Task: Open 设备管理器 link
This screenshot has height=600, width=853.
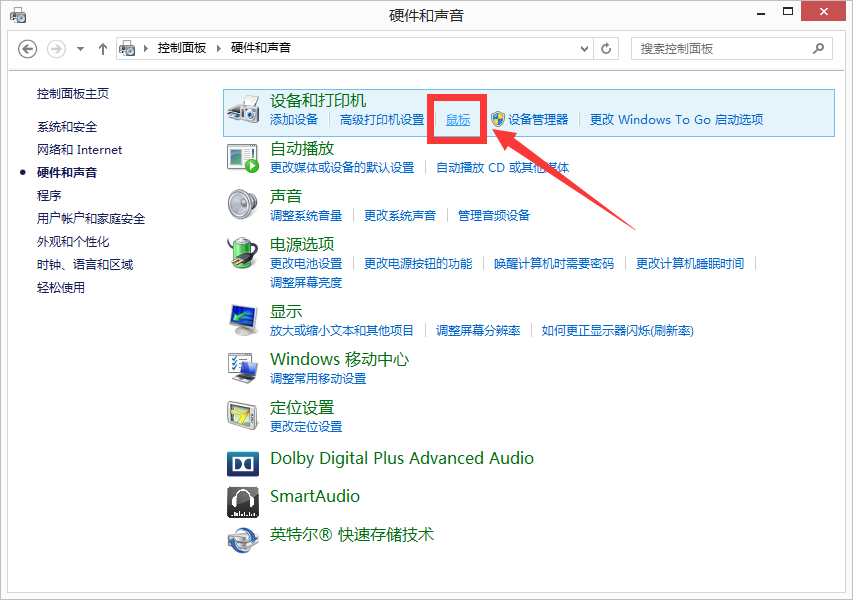Action: [x=538, y=120]
